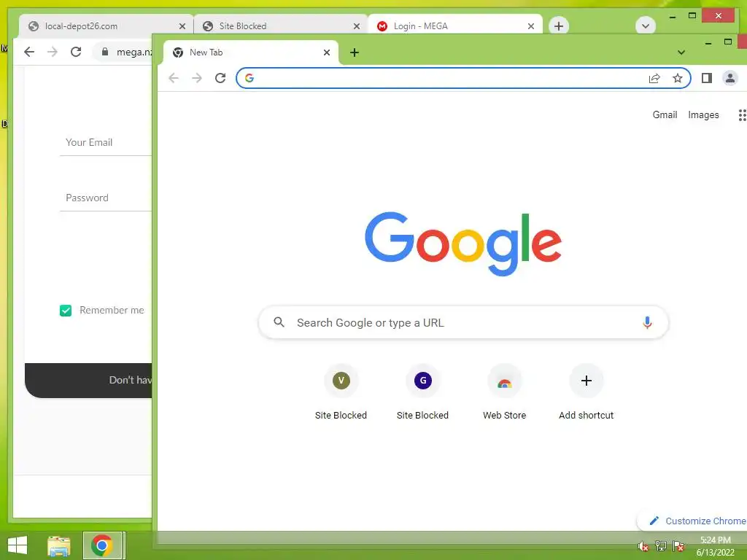Expand tab search dropdown in MEGA window

(646, 26)
